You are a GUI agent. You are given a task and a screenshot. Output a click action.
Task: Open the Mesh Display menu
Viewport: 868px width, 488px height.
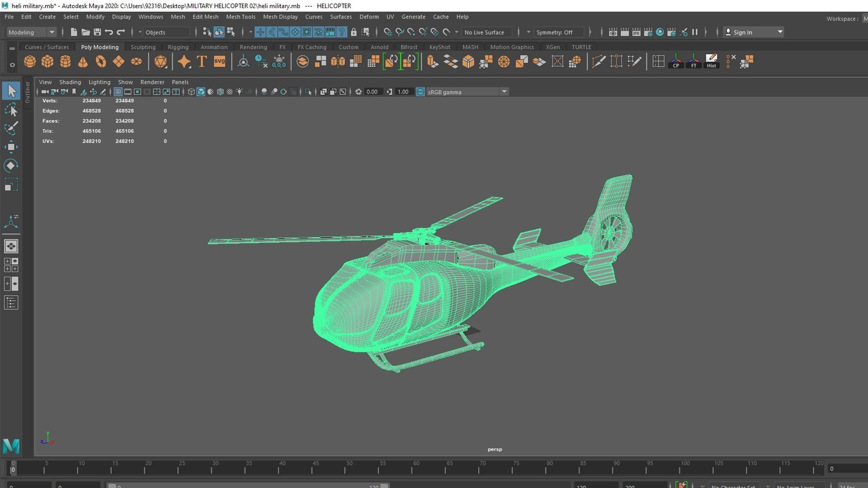(x=280, y=17)
